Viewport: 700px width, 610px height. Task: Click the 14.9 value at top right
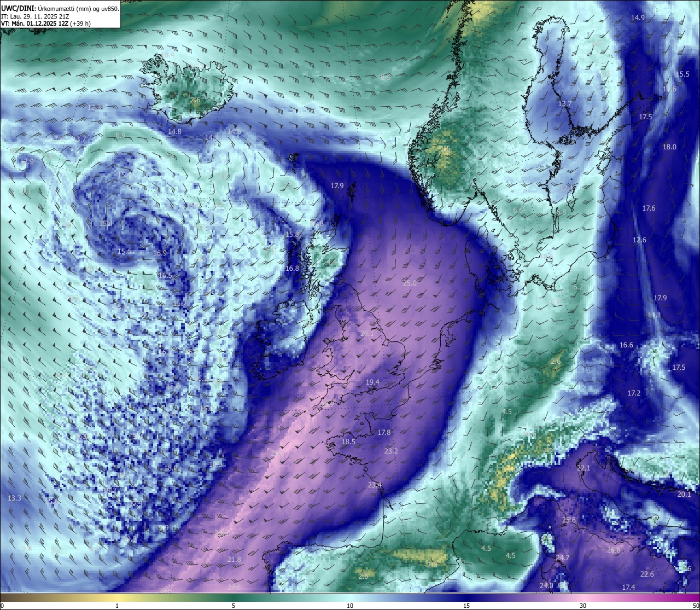(x=638, y=18)
